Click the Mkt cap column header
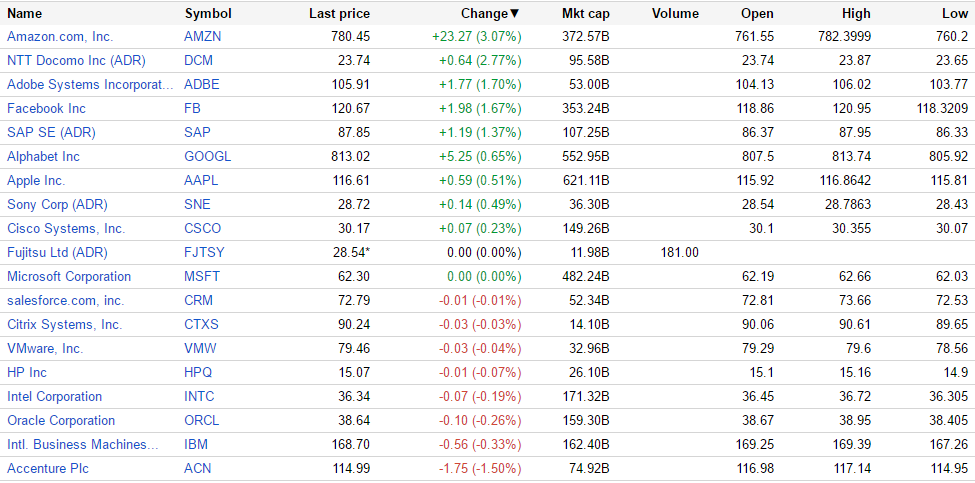The height and width of the screenshot is (483, 975). click(586, 14)
